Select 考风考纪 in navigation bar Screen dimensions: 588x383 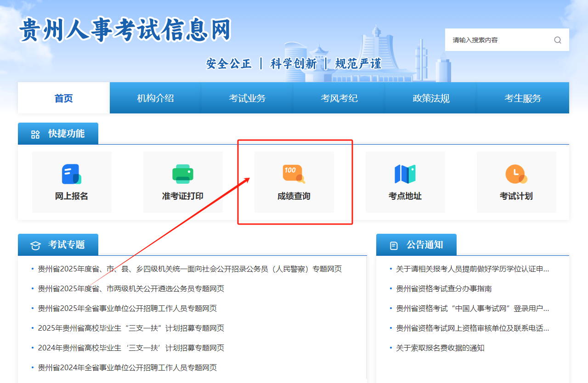pyautogui.click(x=339, y=98)
